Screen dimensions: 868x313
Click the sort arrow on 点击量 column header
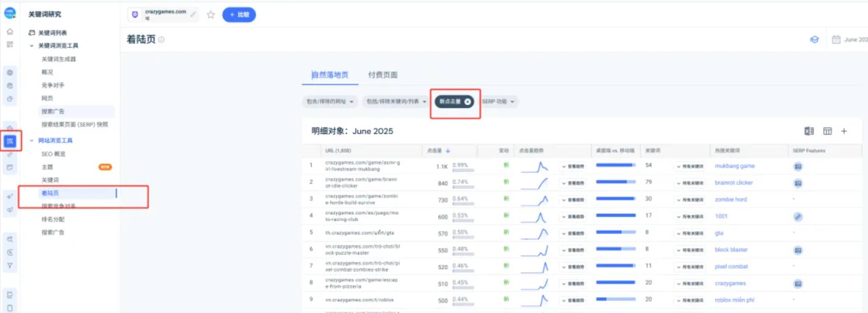(x=448, y=150)
